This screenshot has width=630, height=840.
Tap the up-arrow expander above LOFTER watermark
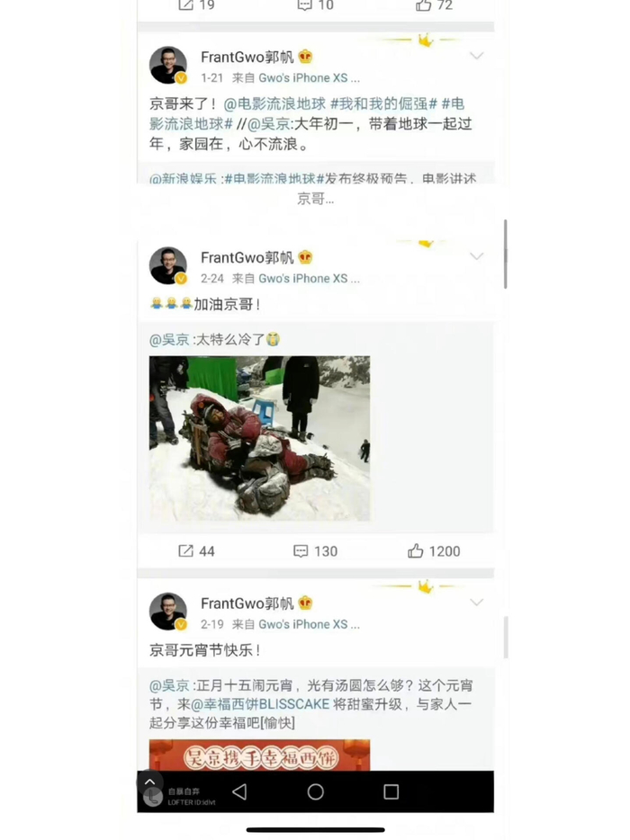click(x=149, y=782)
